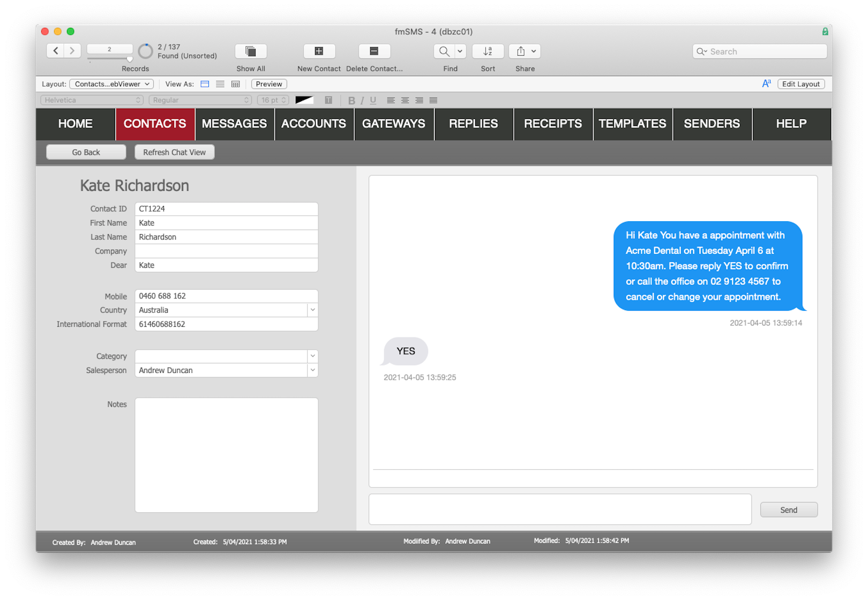Click the record number field
Screen dimensions: 868x600
pos(109,49)
